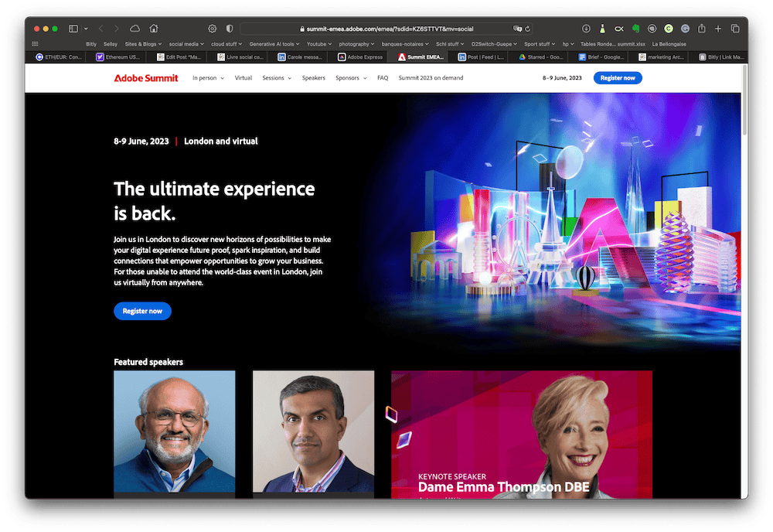Expand the In person menu

(x=208, y=78)
